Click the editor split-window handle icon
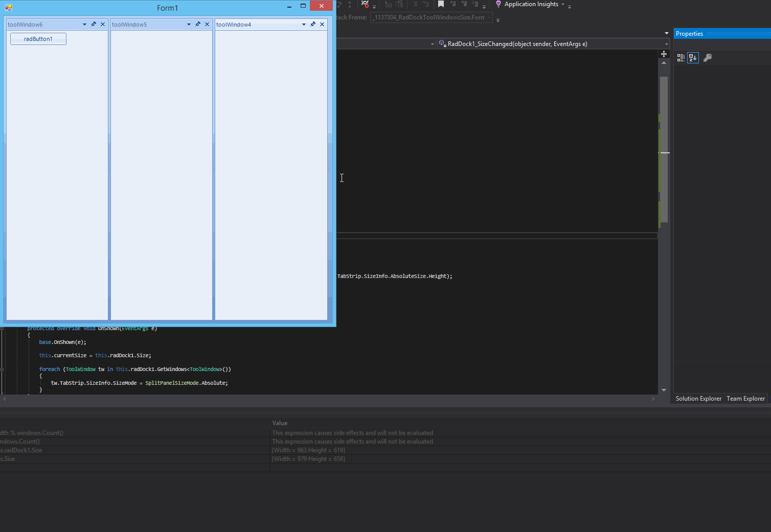This screenshot has width=771, height=532. point(664,54)
